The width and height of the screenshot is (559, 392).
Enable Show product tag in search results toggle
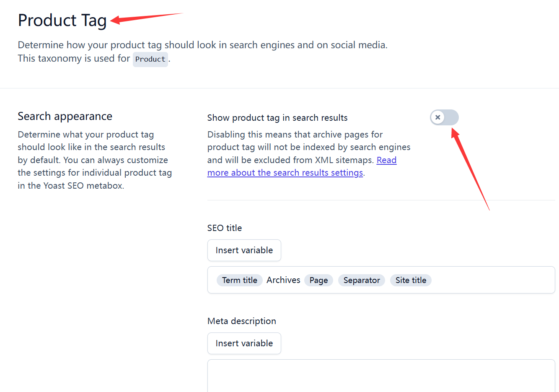point(444,117)
